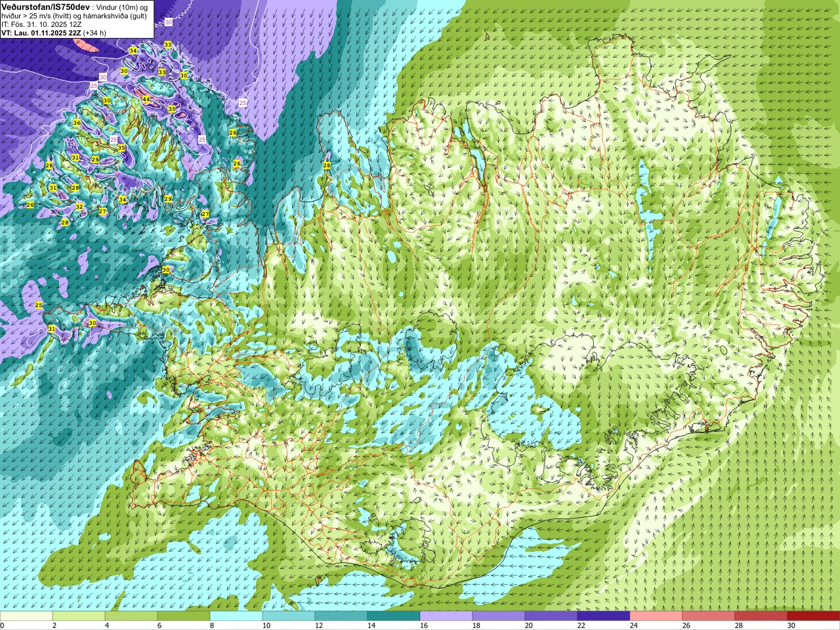The height and width of the screenshot is (630, 840).
Task: Pick the 26–28 m/s salmon legend swatch
Action: pyautogui.click(x=709, y=616)
